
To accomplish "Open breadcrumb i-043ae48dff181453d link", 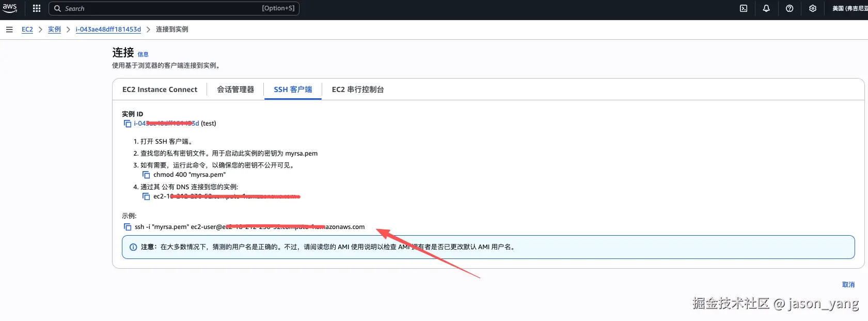I will tap(108, 29).
